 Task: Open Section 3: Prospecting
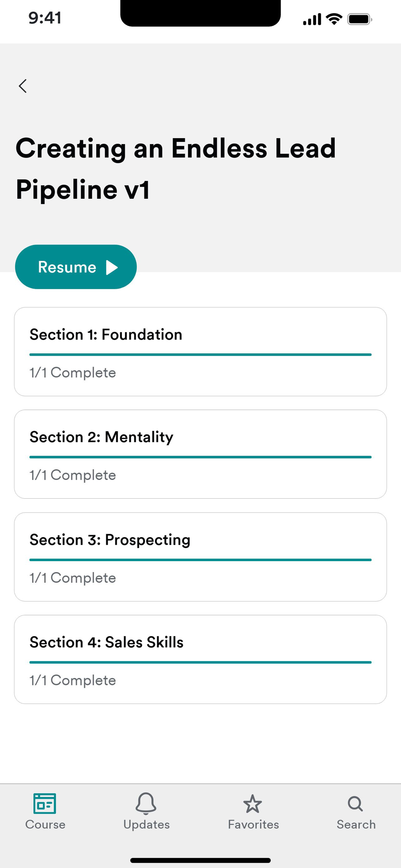200,557
